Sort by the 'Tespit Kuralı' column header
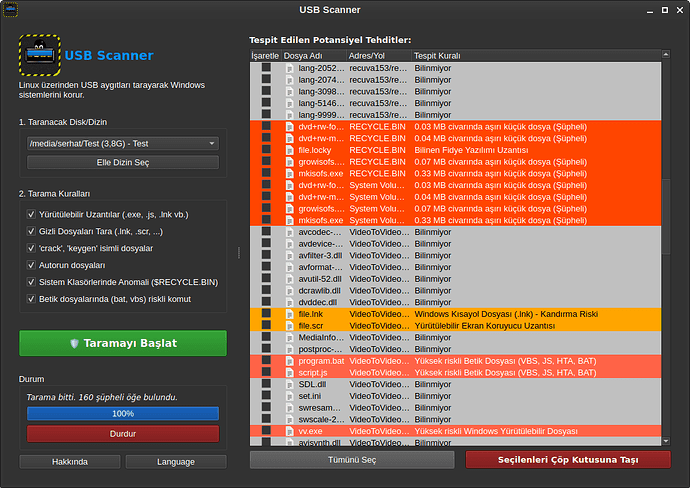This screenshot has height=488, width=690. (437, 55)
